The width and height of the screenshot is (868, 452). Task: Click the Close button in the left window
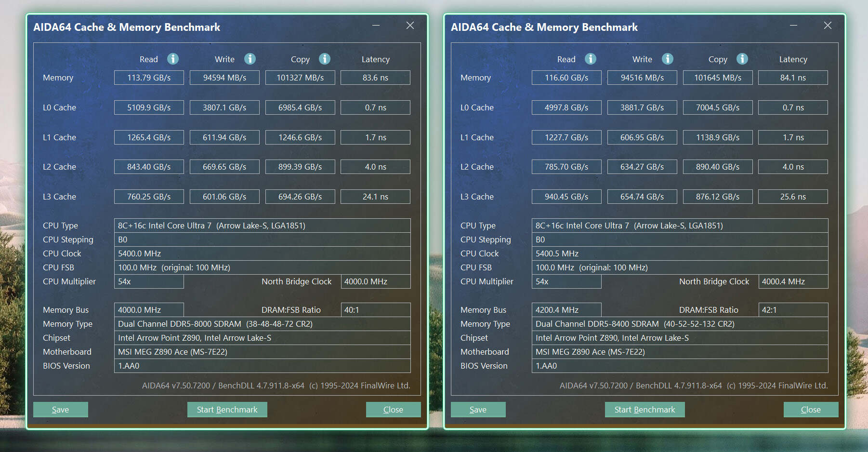pos(393,410)
